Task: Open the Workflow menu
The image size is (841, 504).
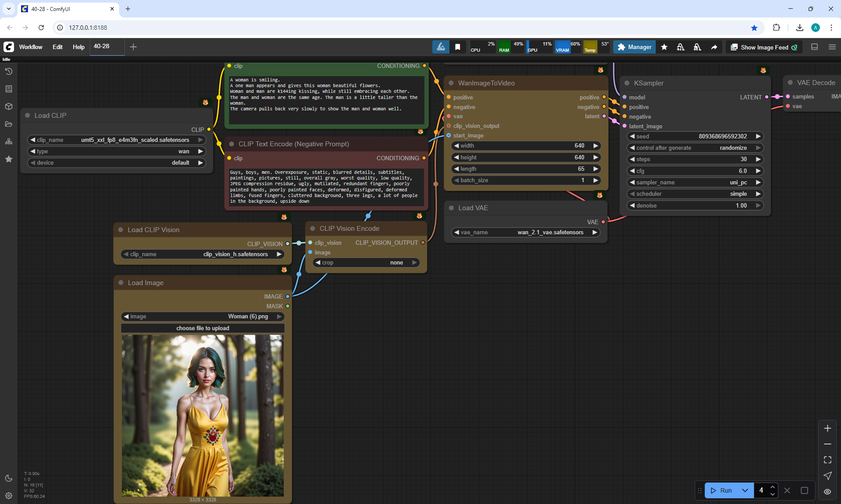Action: [x=31, y=47]
